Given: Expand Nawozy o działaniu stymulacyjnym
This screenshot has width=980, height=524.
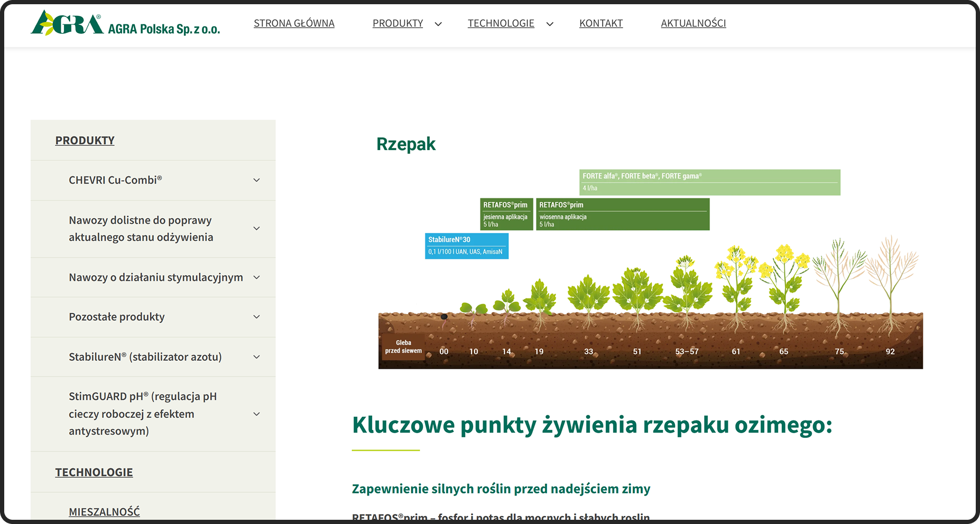Looking at the screenshot, I should tap(256, 277).
